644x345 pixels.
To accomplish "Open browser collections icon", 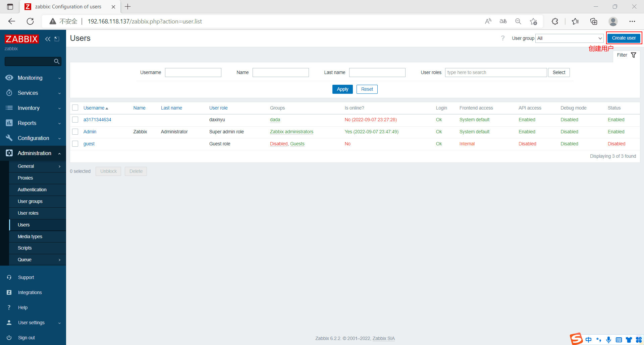I will pyautogui.click(x=594, y=21).
